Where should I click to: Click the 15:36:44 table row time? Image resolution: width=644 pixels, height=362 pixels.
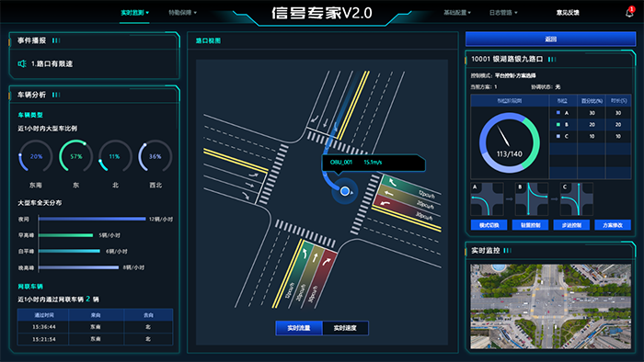44,327
